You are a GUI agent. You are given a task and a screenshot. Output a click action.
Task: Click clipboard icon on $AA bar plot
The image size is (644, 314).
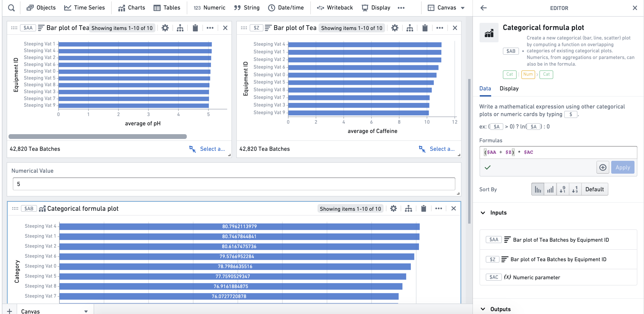pyautogui.click(x=195, y=28)
